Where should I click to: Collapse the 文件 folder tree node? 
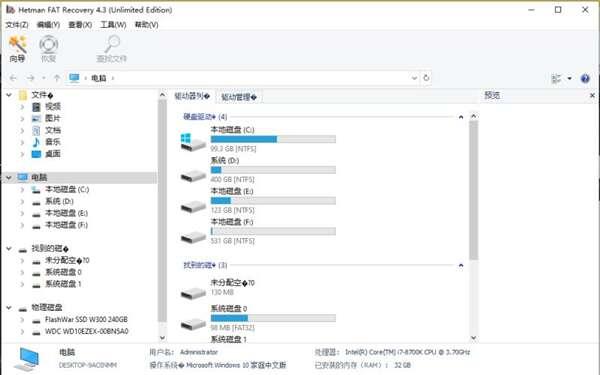[x=9, y=95]
